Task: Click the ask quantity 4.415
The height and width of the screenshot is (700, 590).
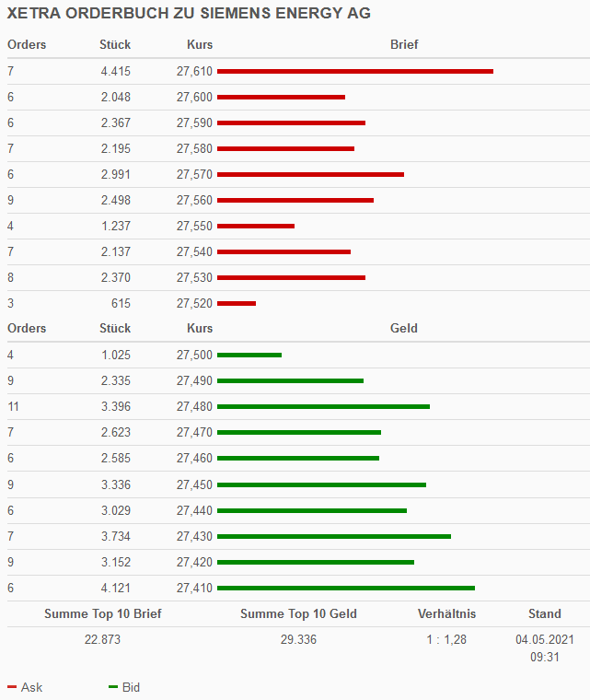Action: point(116,71)
